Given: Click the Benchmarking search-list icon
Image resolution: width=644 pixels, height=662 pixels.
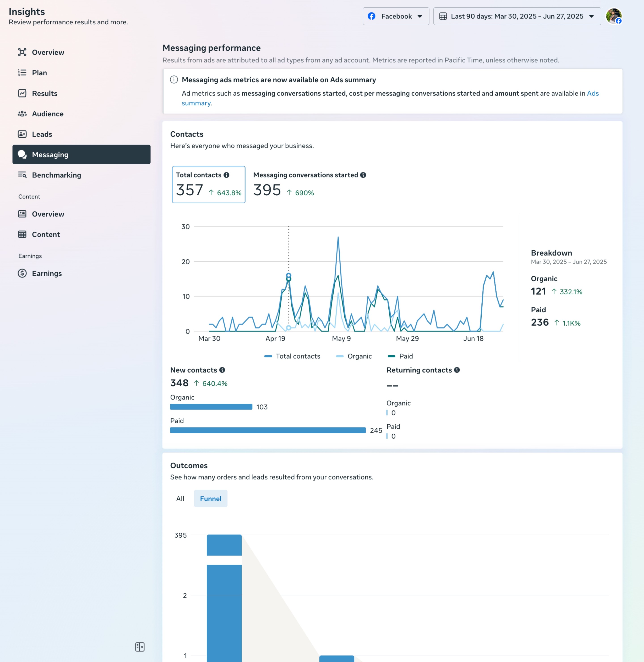Looking at the screenshot, I should pos(22,175).
